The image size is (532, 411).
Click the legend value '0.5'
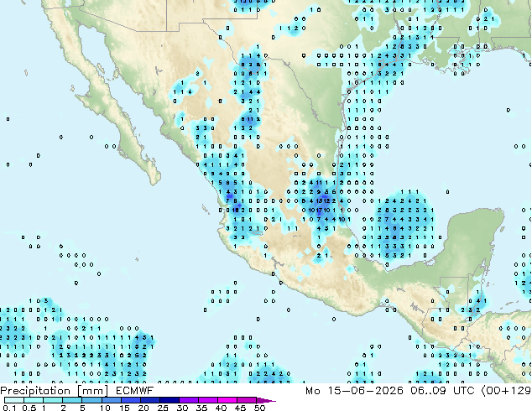click(29, 408)
